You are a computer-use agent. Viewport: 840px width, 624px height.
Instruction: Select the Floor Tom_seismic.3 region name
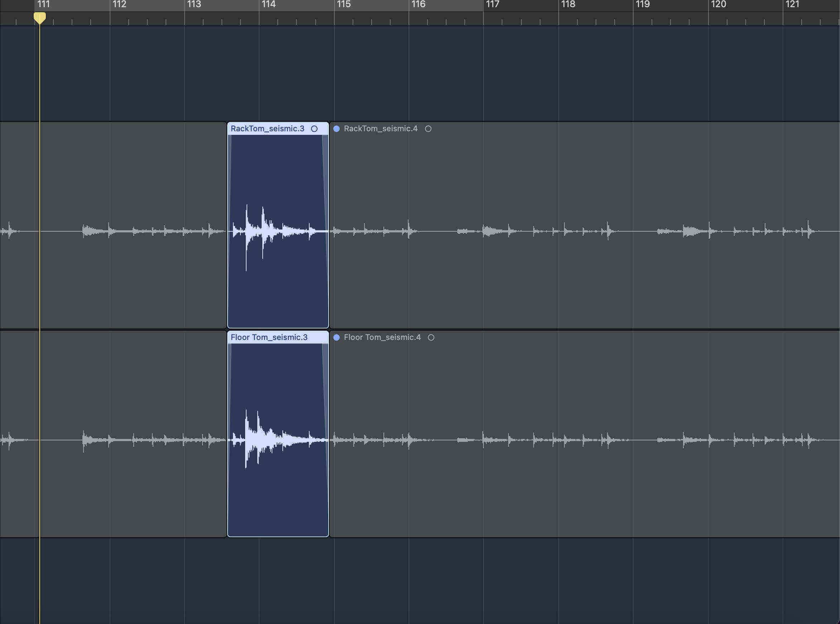pos(269,337)
